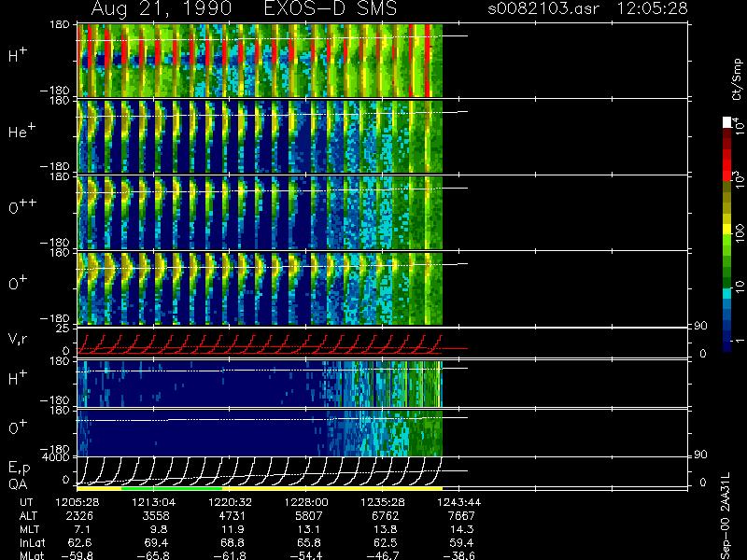This screenshot has height=560, width=747.
Task: Click the "EXOS-D SMS" title text
Action: pyautogui.click(x=331, y=8)
